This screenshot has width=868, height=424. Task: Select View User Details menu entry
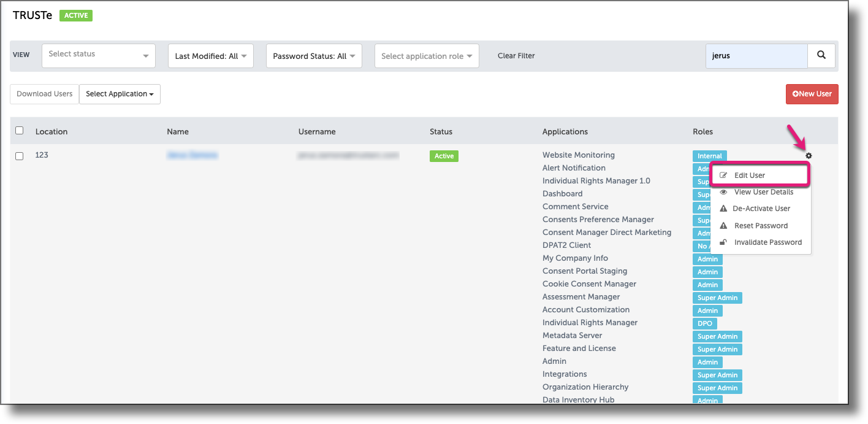[x=760, y=192]
